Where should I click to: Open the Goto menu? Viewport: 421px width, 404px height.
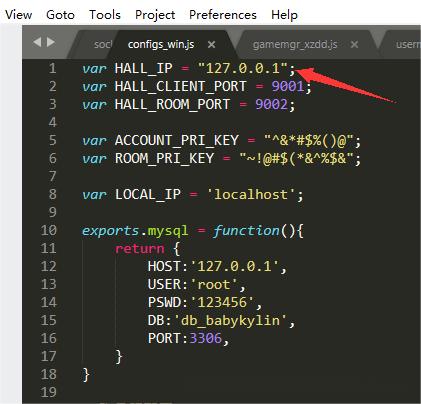click(60, 15)
